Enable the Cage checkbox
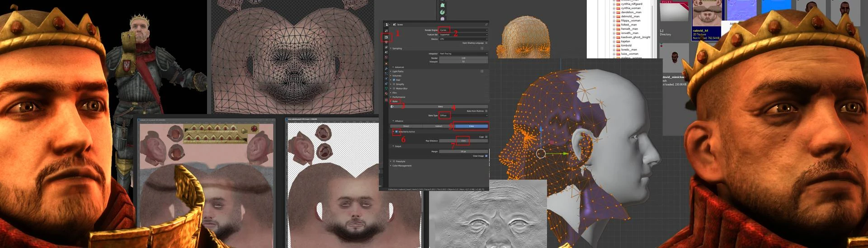Screen dimensions: 868x248 [486, 137]
